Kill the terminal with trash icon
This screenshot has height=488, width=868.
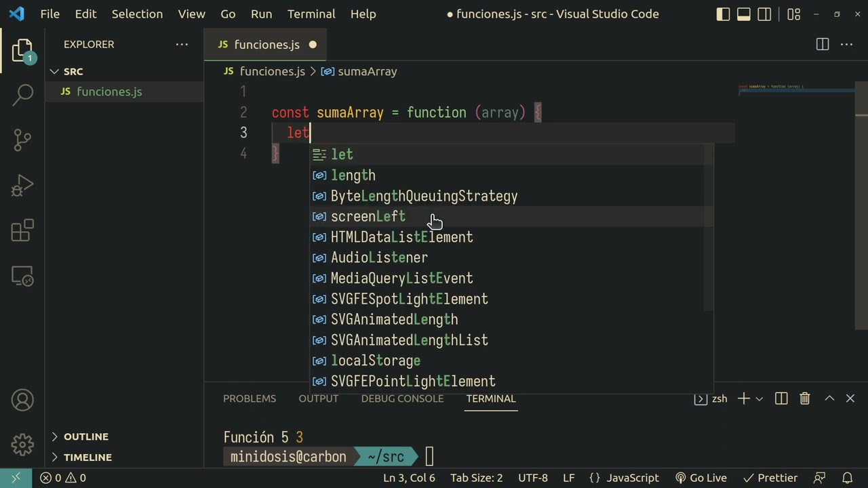805,399
